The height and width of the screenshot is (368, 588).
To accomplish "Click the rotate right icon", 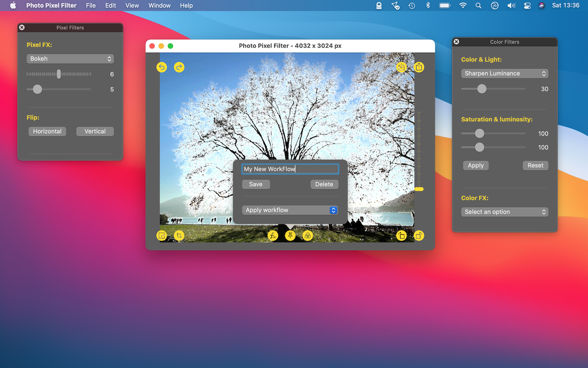I will [x=418, y=236].
